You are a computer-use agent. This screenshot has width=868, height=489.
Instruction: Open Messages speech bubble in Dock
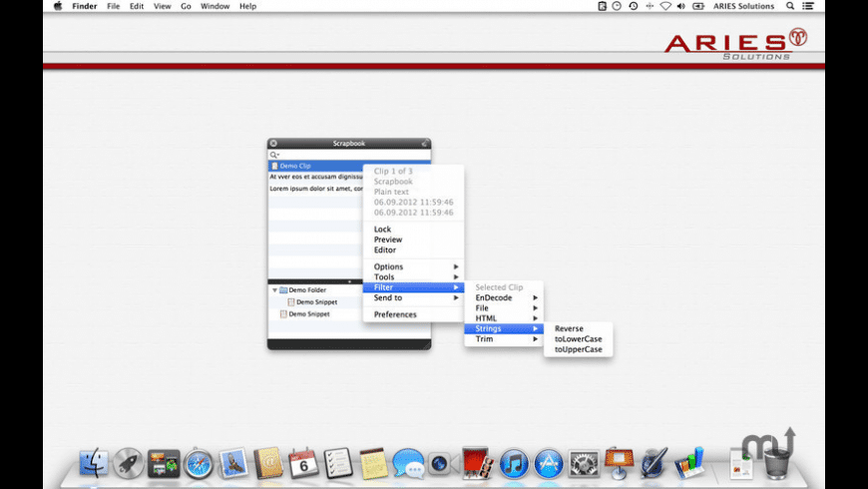408,463
